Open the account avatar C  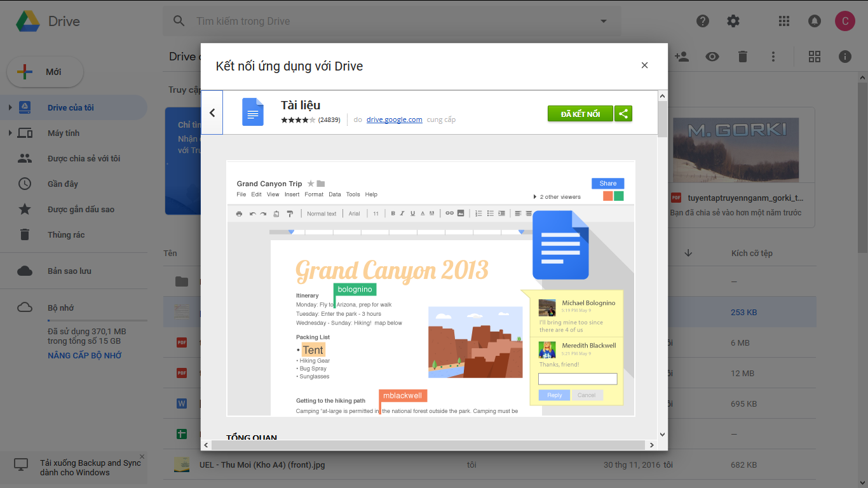tap(845, 21)
